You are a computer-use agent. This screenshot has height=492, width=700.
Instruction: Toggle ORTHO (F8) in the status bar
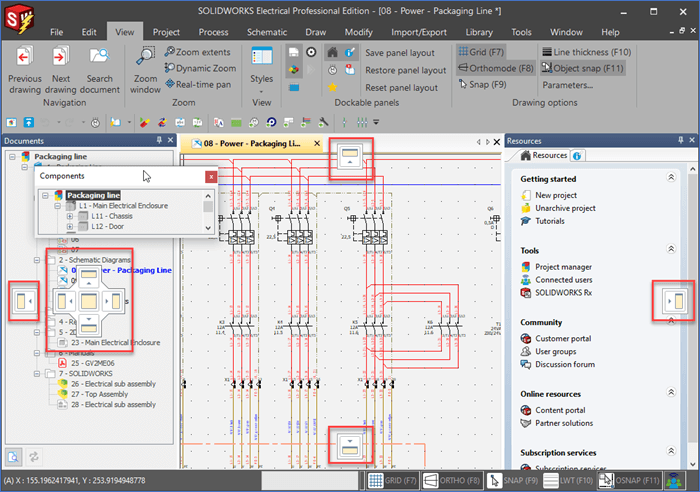click(451, 481)
